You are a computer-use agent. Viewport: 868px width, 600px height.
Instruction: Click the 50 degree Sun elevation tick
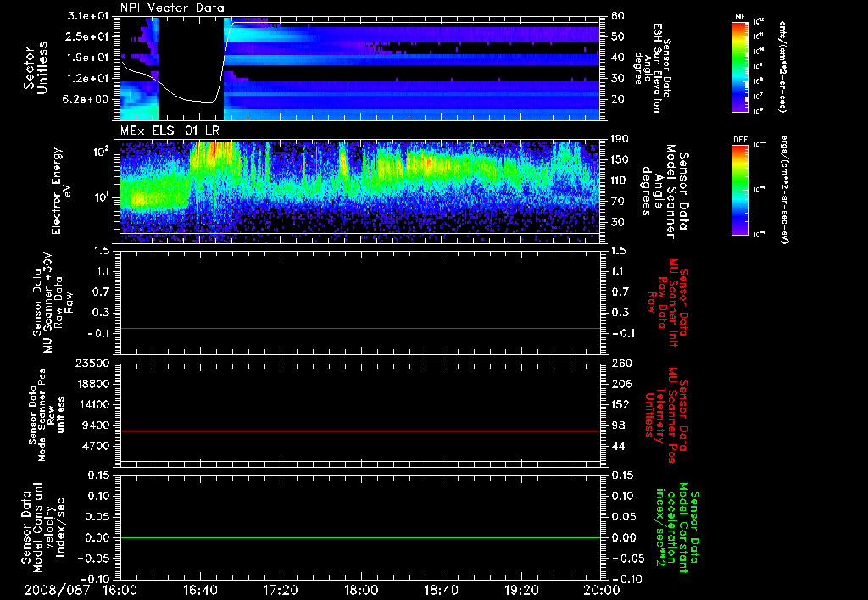618,36
